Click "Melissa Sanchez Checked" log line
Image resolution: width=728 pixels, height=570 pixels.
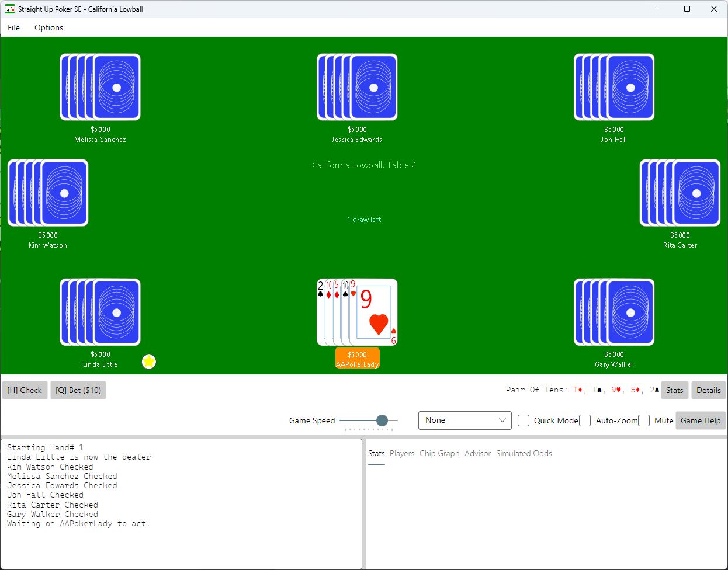tap(62, 477)
